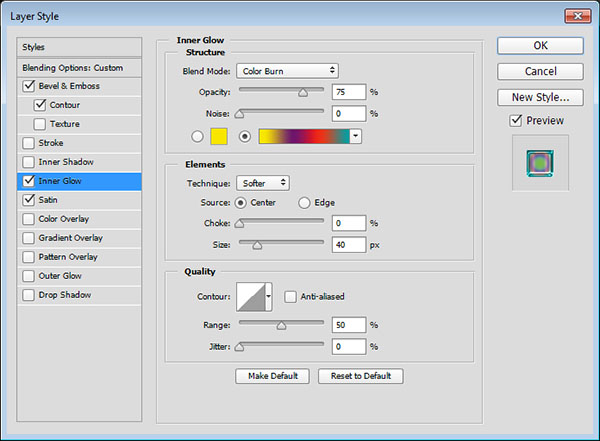
Task: Select Edge as the glow source
Action: point(306,203)
